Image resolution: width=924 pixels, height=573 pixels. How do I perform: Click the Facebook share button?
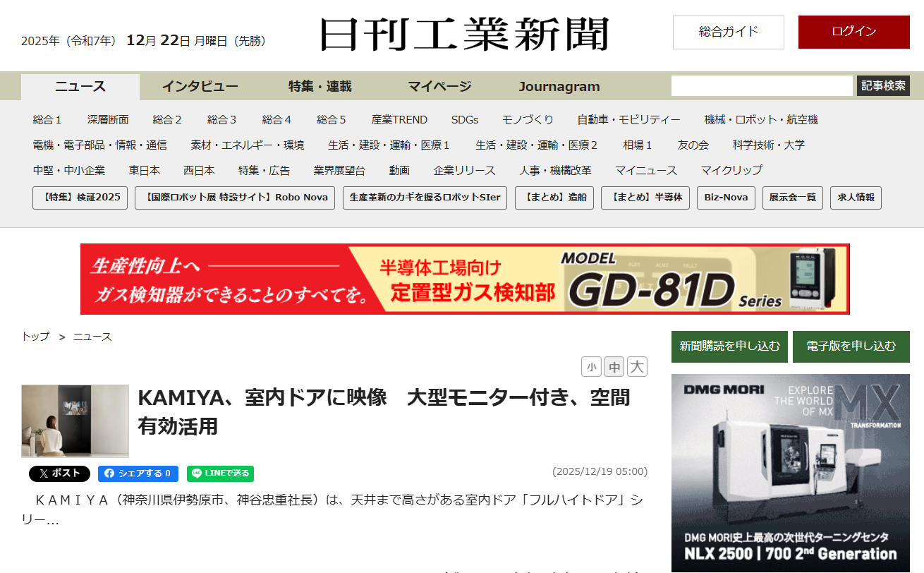(138, 474)
